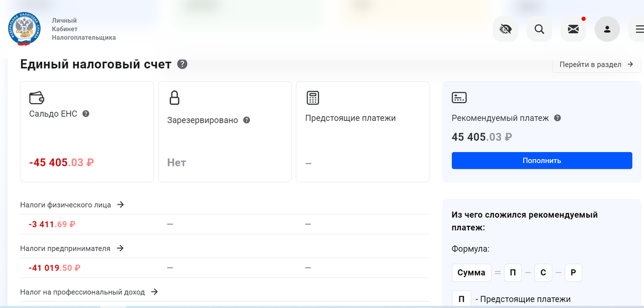Click the Личный Кабинет Налогоплательщика title

click(x=84, y=29)
